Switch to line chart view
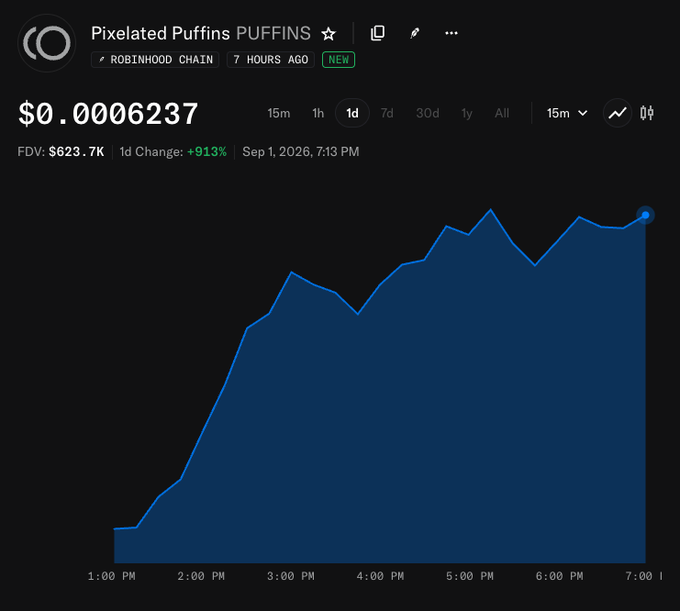This screenshot has width=680, height=611. [x=617, y=113]
